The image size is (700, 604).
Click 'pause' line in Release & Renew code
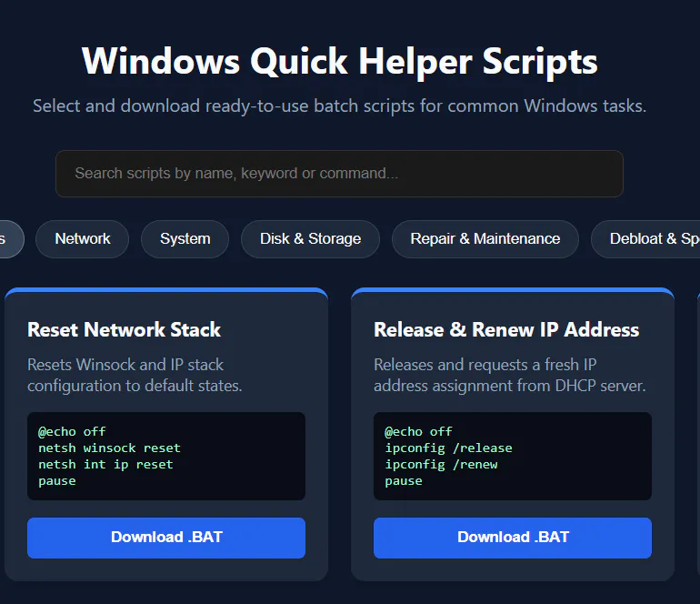tap(404, 481)
